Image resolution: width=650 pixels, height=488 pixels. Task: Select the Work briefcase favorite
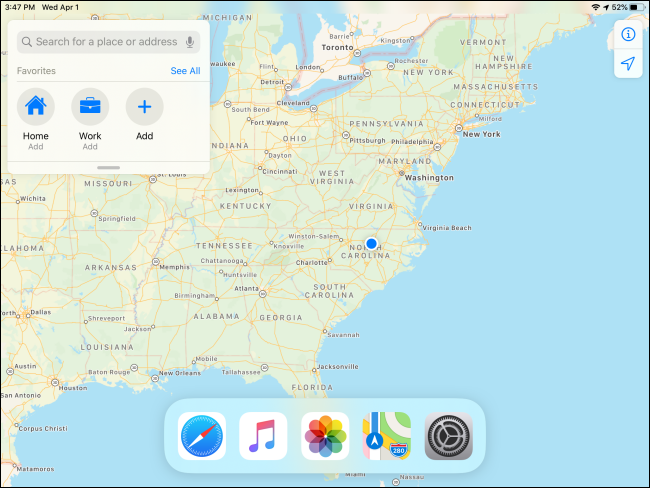pyautogui.click(x=90, y=107)
